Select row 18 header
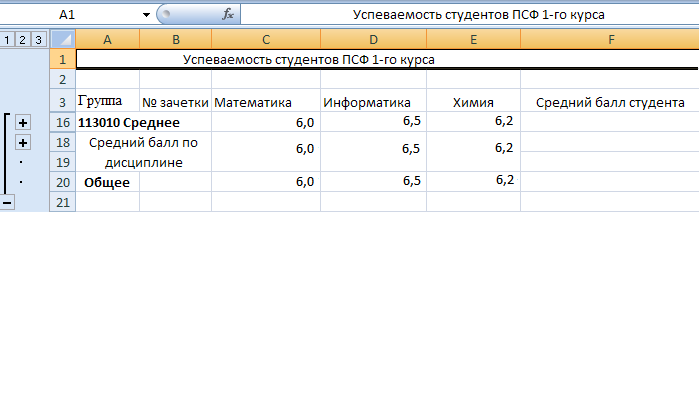699x395 pixels. coord(62,142)
